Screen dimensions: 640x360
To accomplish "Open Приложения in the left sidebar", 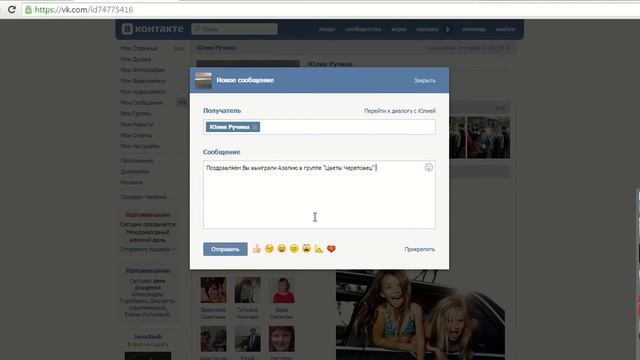I will [136, 161].
